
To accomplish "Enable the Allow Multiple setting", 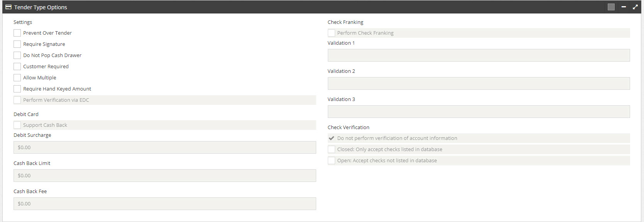I will click(x=17, y=78).
